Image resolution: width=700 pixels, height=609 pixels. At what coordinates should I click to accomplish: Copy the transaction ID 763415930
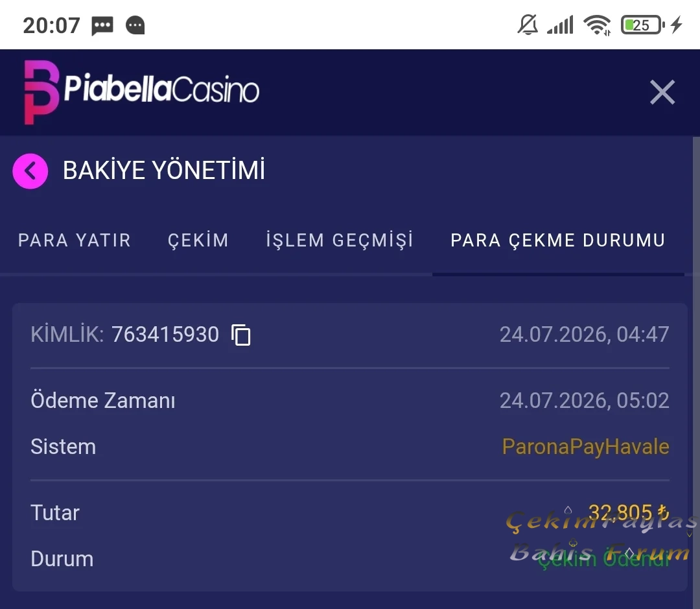241,335
